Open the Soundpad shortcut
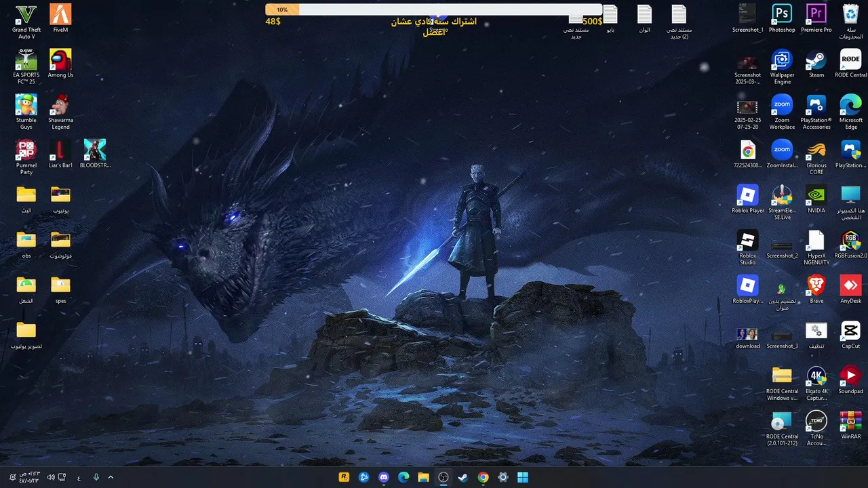This screenshot has height=488, width=868. click(850, 380)
